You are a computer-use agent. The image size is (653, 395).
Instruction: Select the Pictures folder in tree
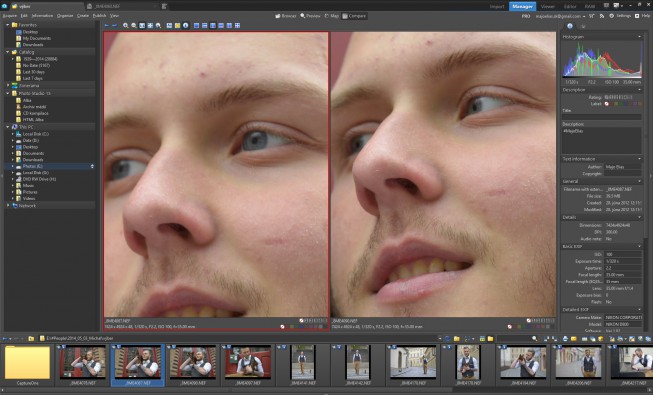coord(30,192)
